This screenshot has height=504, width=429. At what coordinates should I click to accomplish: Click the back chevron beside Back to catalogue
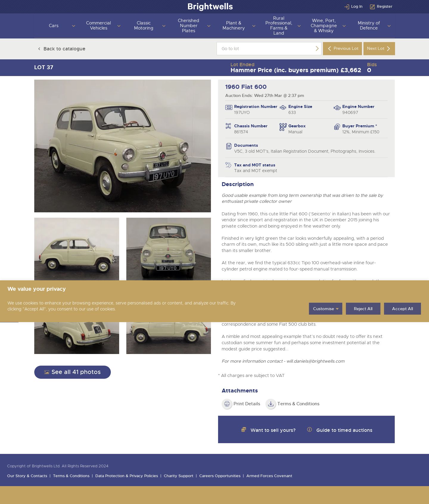tap(39, 49)
